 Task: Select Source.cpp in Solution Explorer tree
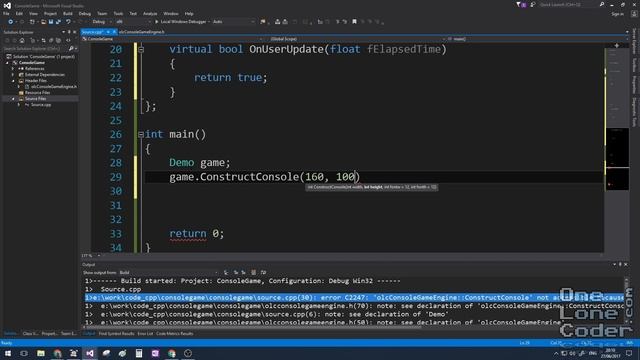[x=41, y=105]
